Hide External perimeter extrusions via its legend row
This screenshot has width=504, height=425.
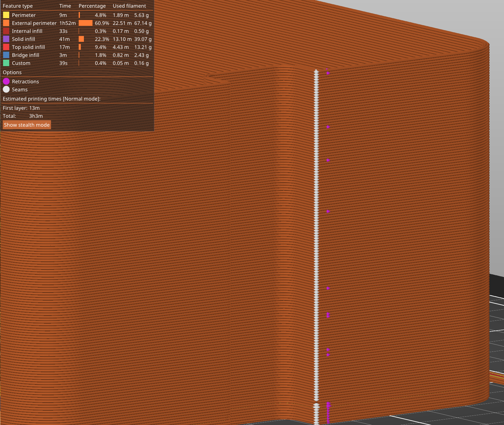[x=34, y=23]
